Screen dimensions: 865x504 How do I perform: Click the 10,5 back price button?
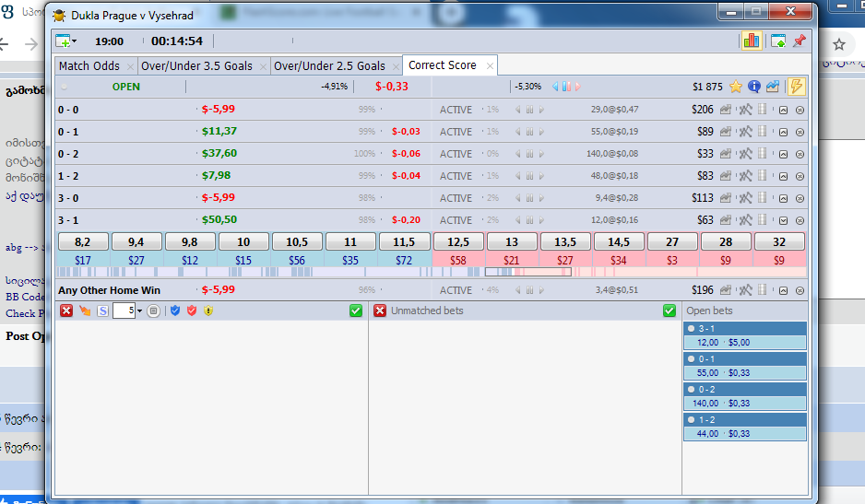[297, 241]
